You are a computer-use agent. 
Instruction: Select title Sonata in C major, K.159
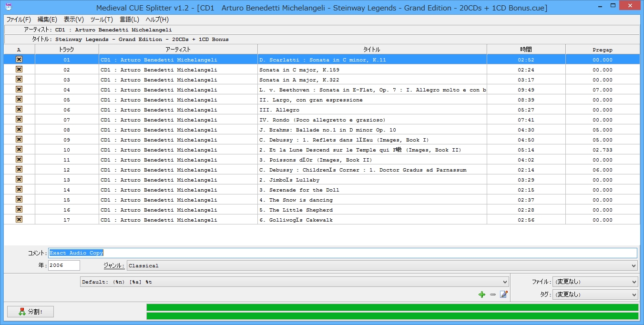(372, 70)
